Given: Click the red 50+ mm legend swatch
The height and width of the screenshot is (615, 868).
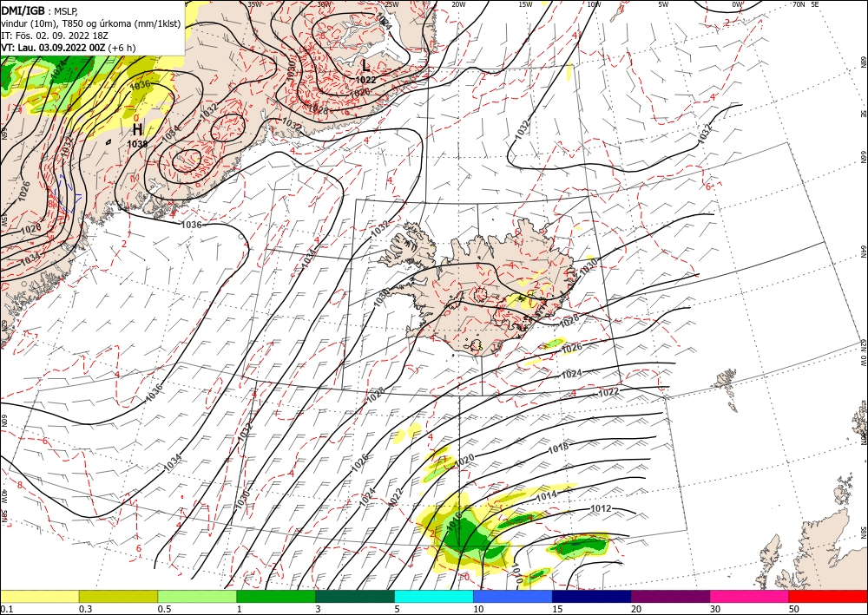Looking at the screenshot, I should (x=828, y=596).
